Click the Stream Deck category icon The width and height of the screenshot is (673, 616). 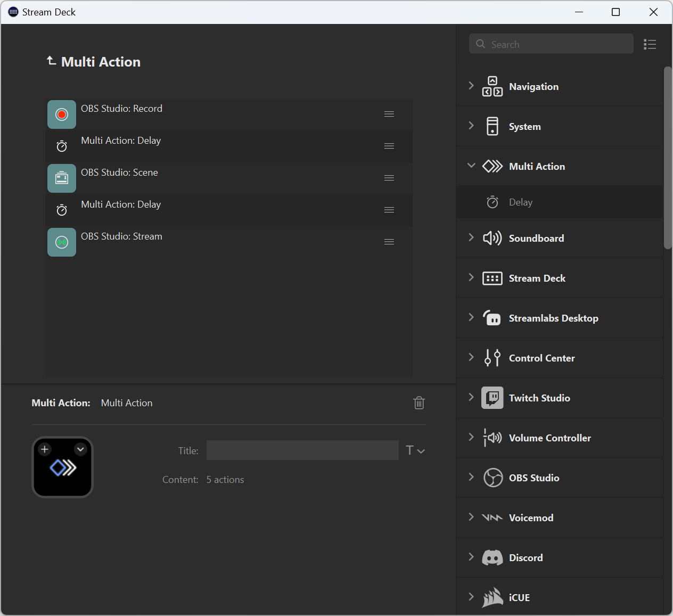click(x=493, y=278)
